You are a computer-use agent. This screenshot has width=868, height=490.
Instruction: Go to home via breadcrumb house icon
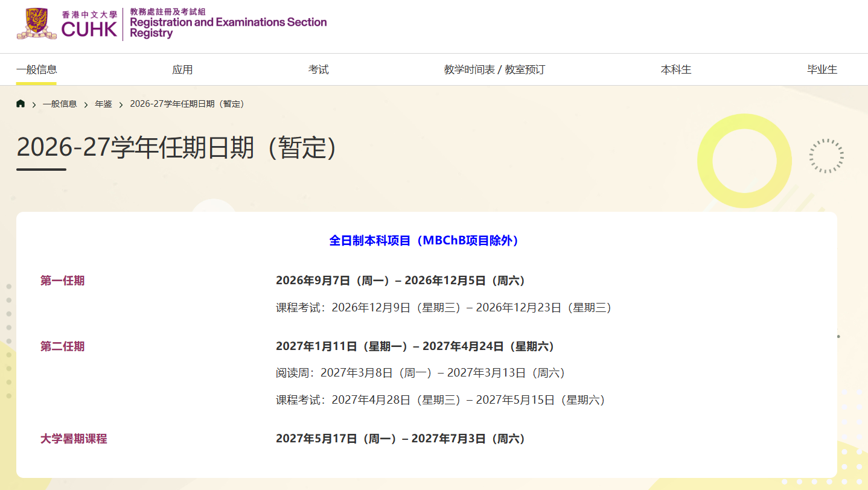coord(21,104)
